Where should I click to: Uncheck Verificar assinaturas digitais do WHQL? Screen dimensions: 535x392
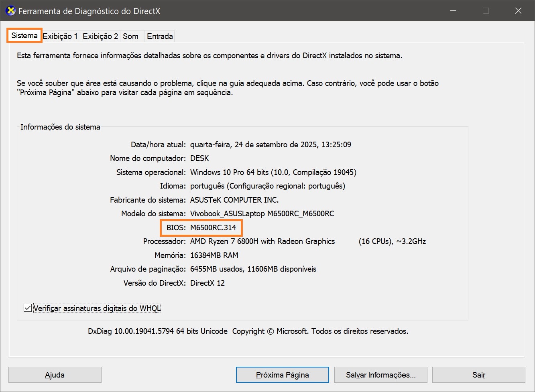coord(28,308)
